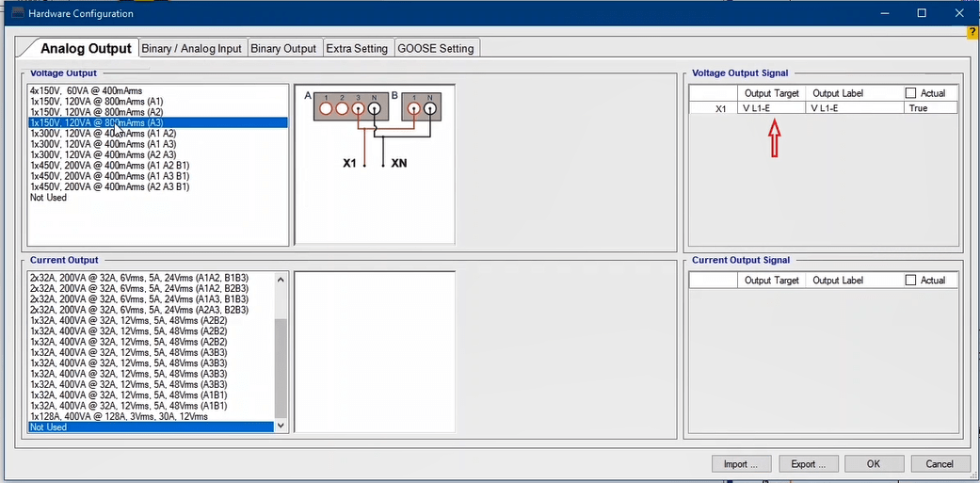
Task: Select 1x128A, 400VA @ 128A current output
Action: [x=119, y=416]
